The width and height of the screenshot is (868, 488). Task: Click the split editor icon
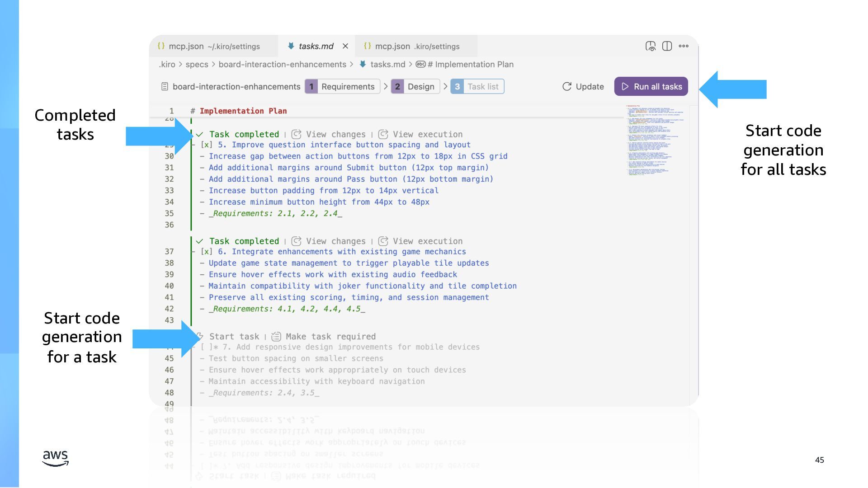667,46
